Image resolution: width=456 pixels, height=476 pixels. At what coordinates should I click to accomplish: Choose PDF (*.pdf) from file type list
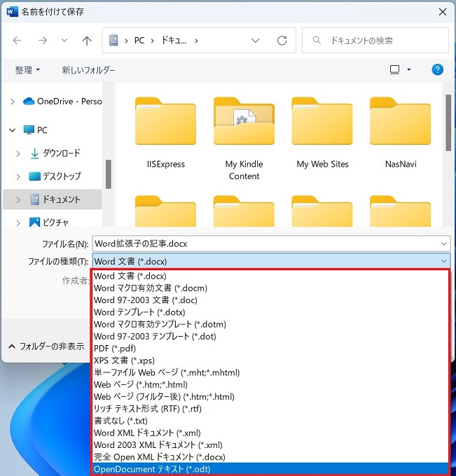115,348
